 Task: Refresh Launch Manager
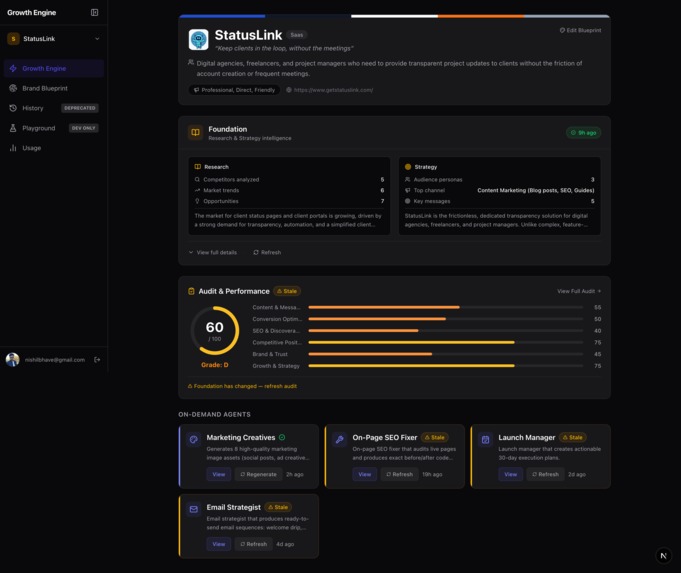(545, 474)
